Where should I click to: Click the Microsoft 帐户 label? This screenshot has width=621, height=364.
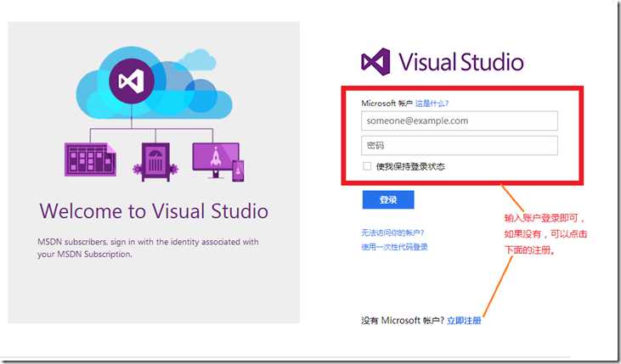point(387,104)
